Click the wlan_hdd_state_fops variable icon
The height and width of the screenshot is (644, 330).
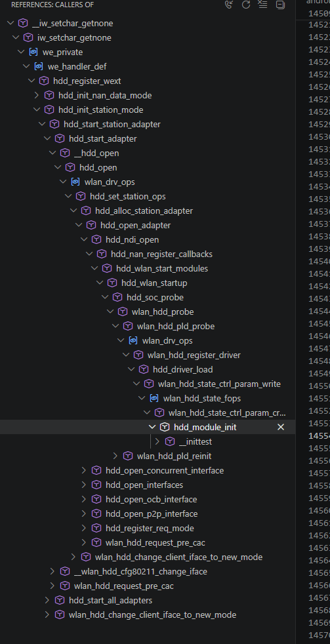[154, 398]
